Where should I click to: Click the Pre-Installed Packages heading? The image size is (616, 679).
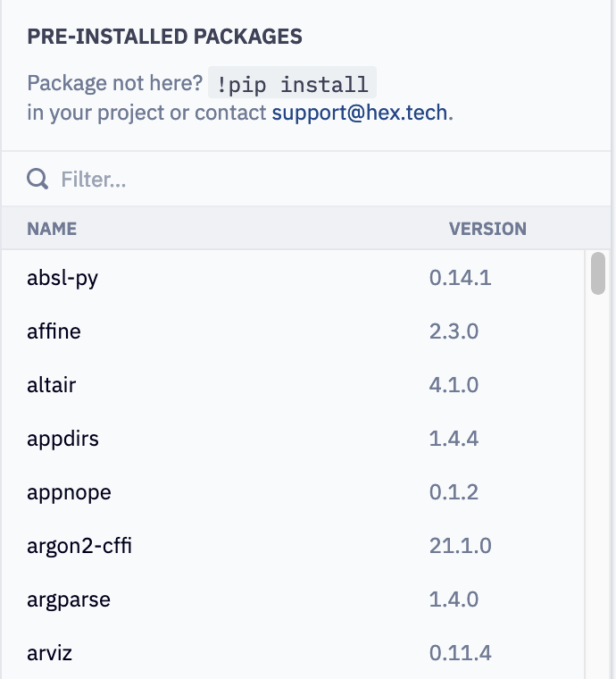[164, 37]
